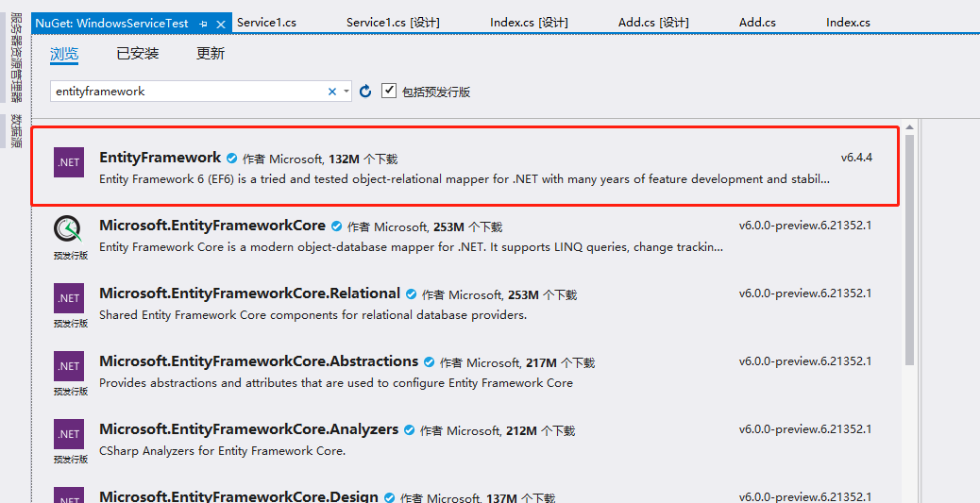
Task: Click the Microsoft.EntityFrameworkCore package icon
Action: (67, 229)
